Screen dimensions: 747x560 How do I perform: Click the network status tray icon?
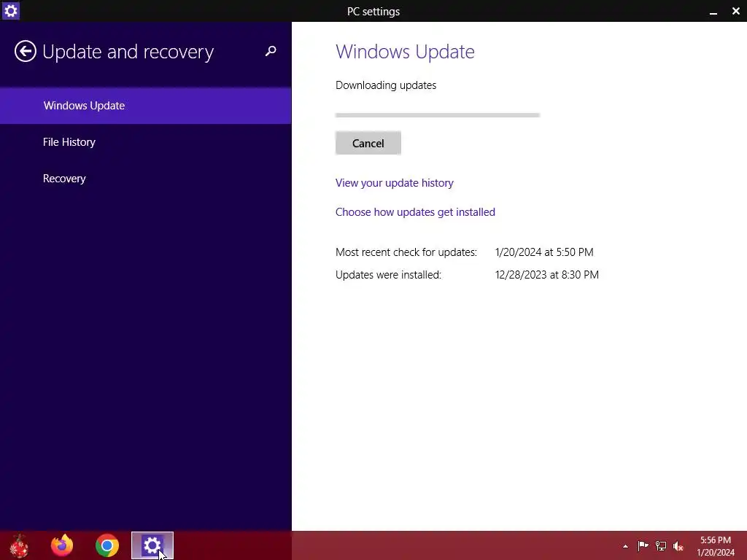point(661,546)
